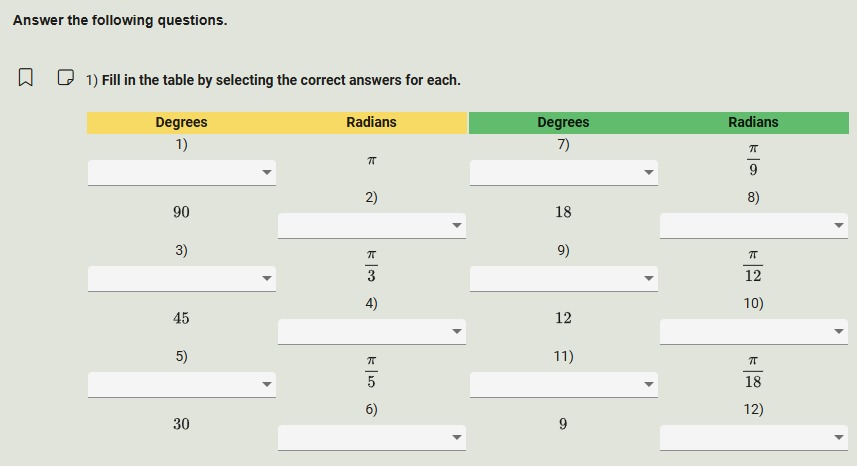Screen dimensions: 857x466
Task: Open dropdown 4 for radians of 45
Action: [x=371, y=331]
